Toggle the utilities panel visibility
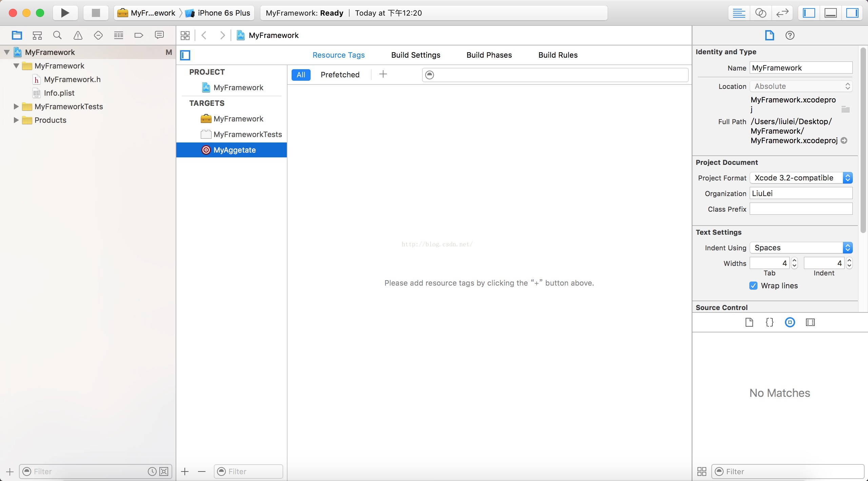Viewport: 868px width, 481px height. point(852,13)
